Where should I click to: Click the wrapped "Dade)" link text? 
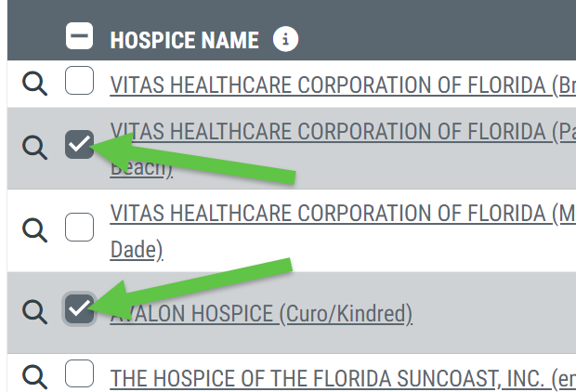[137, 250]
